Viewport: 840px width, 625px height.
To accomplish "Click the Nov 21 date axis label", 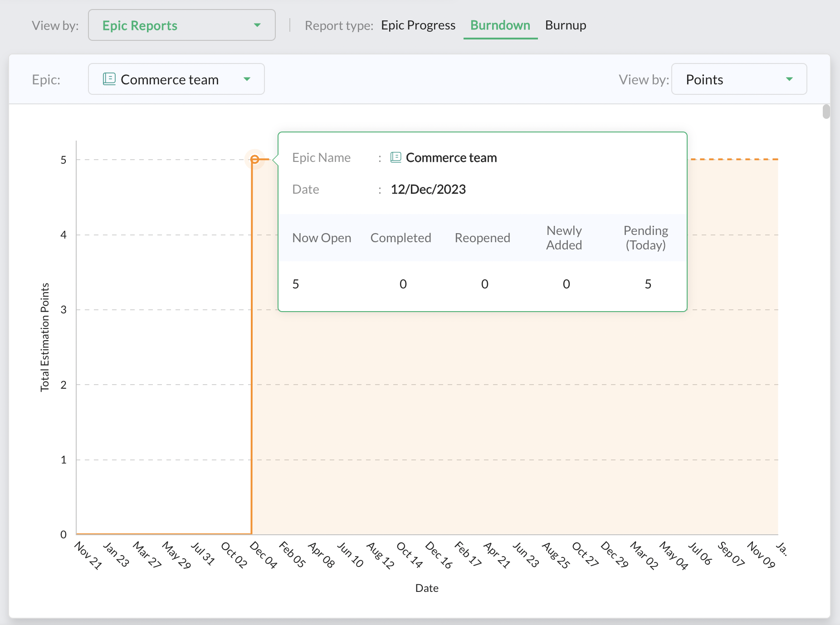I will [x=88, y=555].
